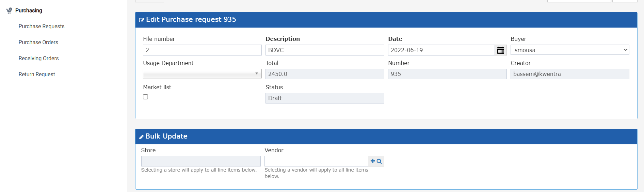The height and width of the screenshot is (192, 644).
Task: Click the 'Selecting a store will apply' hint text
Action: click(x=199, y=170)
